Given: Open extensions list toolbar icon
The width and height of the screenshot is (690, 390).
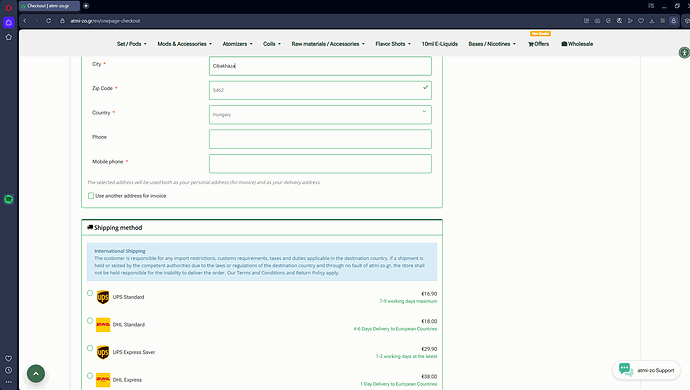Looking at the screenshot, I should (663, 21).
